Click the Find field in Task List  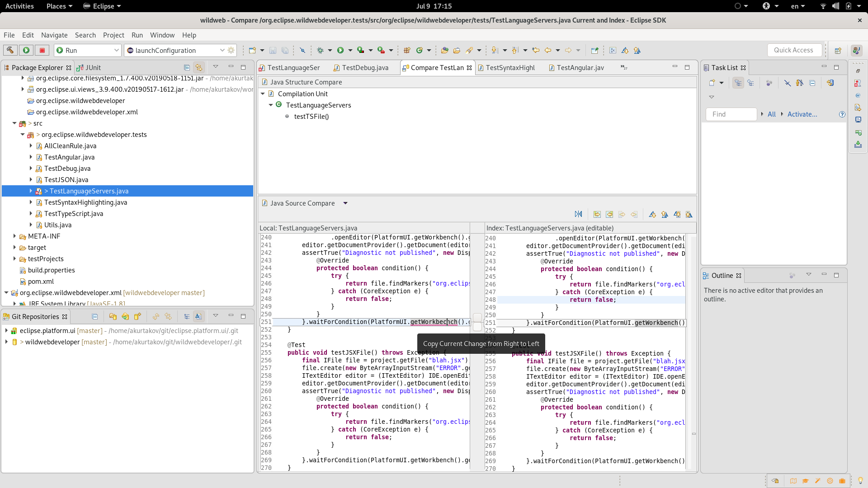(x=731, y=114)
